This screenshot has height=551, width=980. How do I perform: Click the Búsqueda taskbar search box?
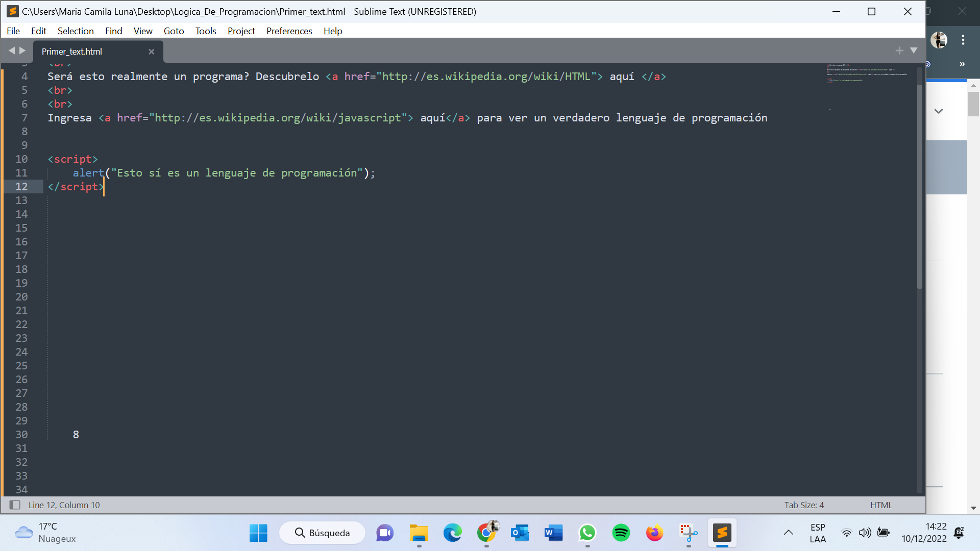(x=323, y=533)
